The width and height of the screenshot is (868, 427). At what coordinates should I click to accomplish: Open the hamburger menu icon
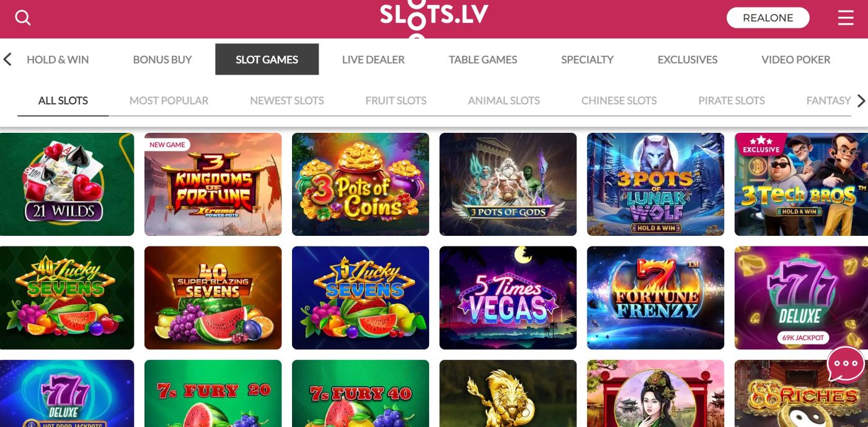(x=846, y=18)
